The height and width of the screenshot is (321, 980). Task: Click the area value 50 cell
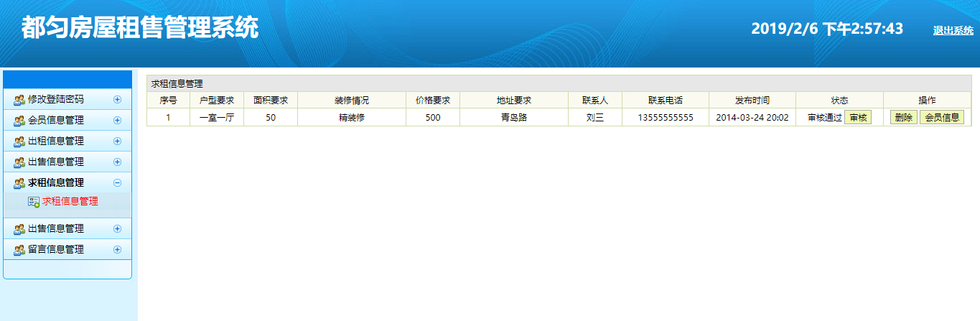(271, 117)
